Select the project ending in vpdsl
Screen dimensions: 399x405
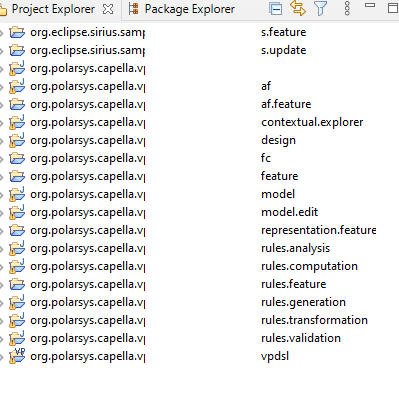click(x=159, y=356)
